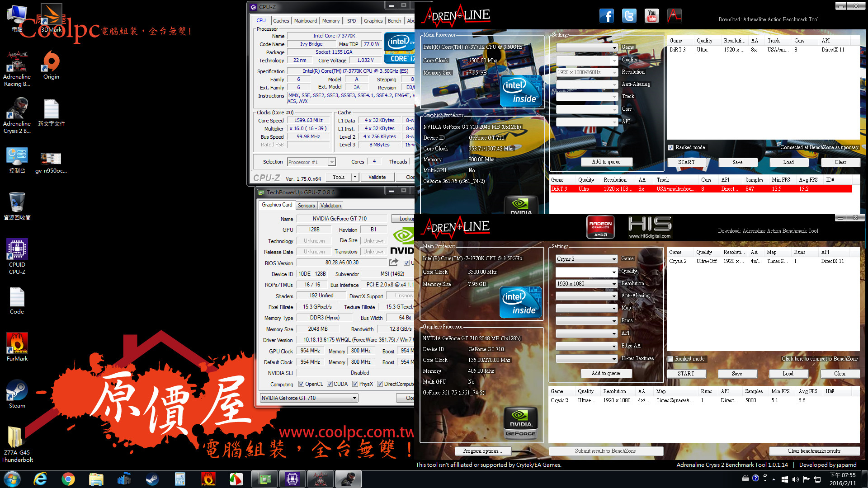
Task: Open Program options button
Action: coord(482,451)
